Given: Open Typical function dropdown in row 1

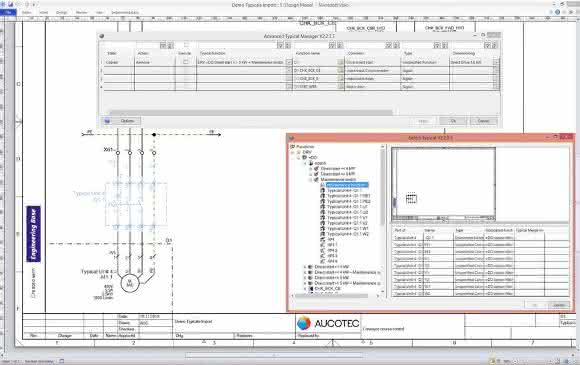Looking at the screenshot, I should coord(289,62).
